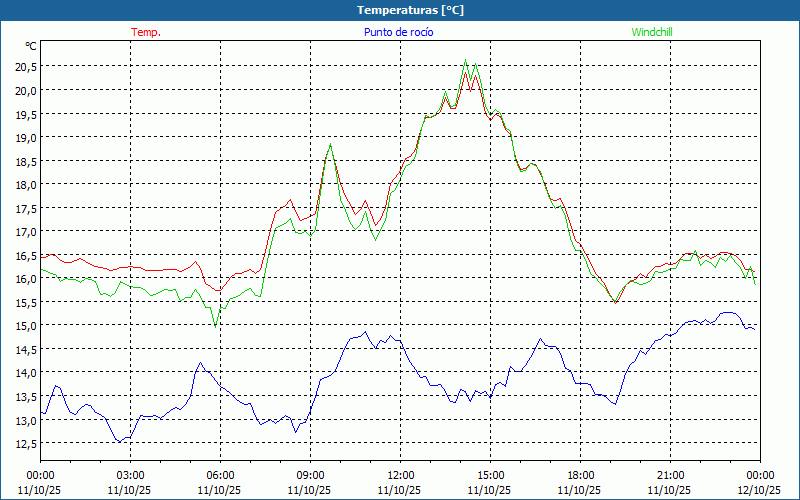This screenshot has width=800, height=500.
Task: Select the blue 'Punto de rocío' legend label
Action: coord(399,32)
